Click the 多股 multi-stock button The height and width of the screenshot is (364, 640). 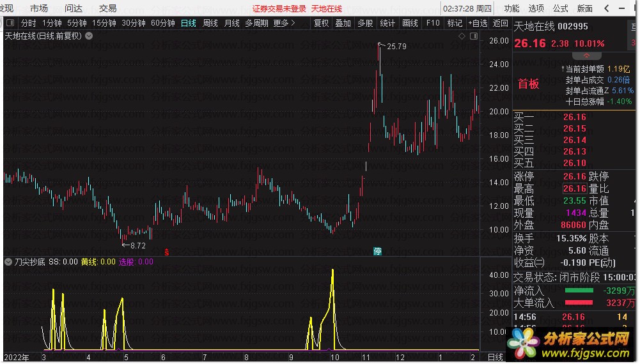(365, 23)
